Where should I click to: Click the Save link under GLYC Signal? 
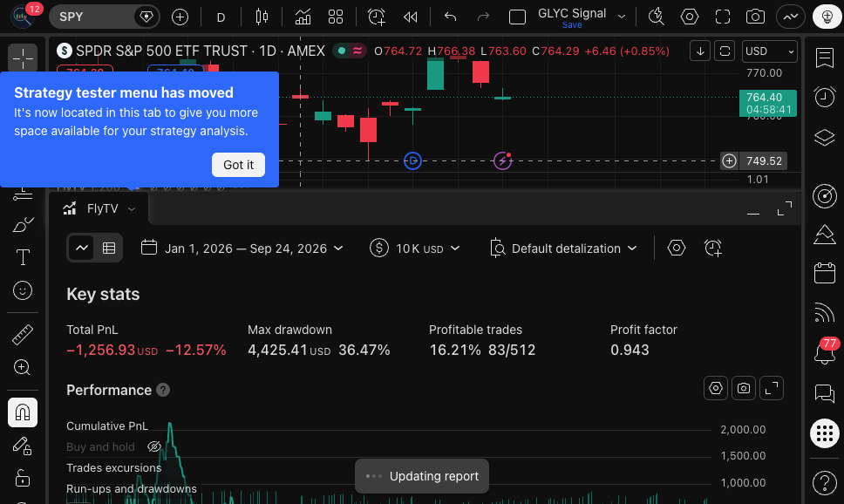pyautogui.click(x=572, y=24)
